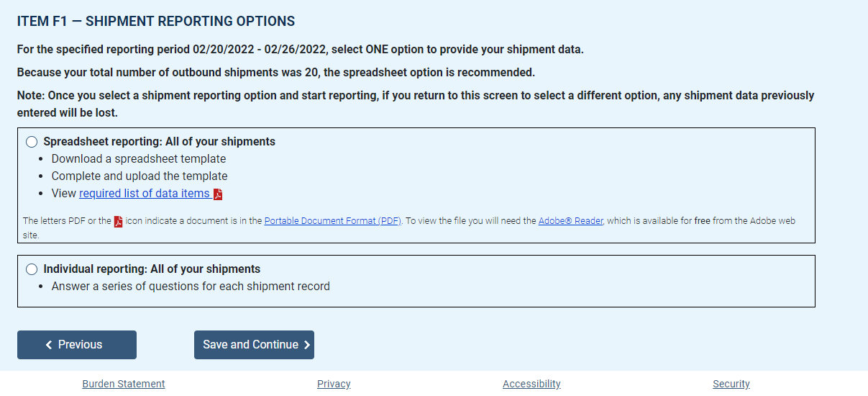Go back with the Previous button

click(77, 345)
